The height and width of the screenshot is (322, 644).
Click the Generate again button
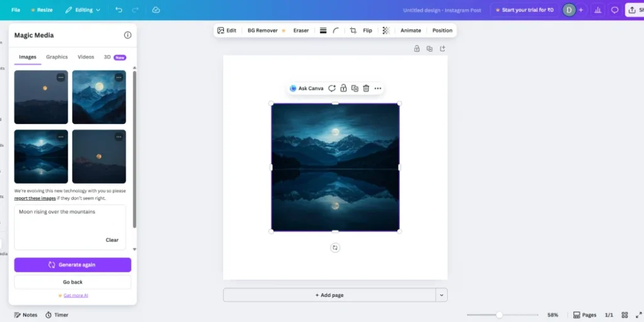point(73,265)
